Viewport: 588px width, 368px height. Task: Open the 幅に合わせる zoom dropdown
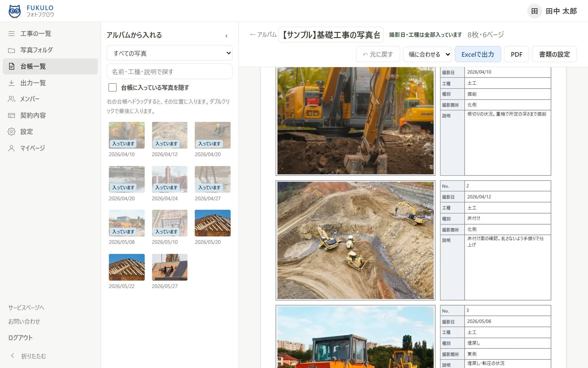[428, 54]
